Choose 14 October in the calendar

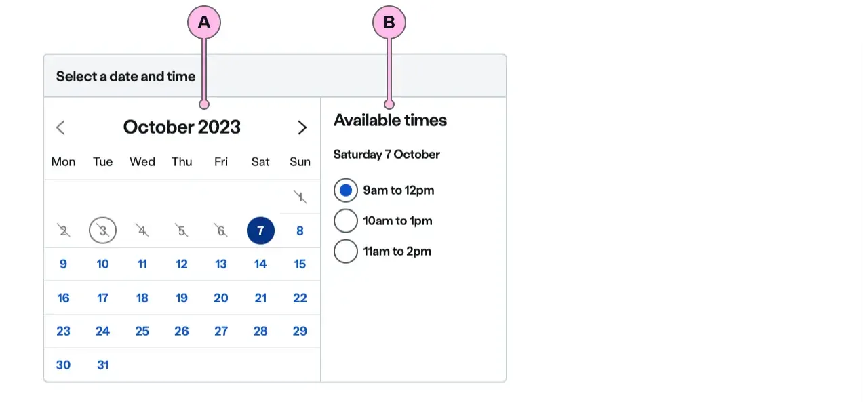260,264
